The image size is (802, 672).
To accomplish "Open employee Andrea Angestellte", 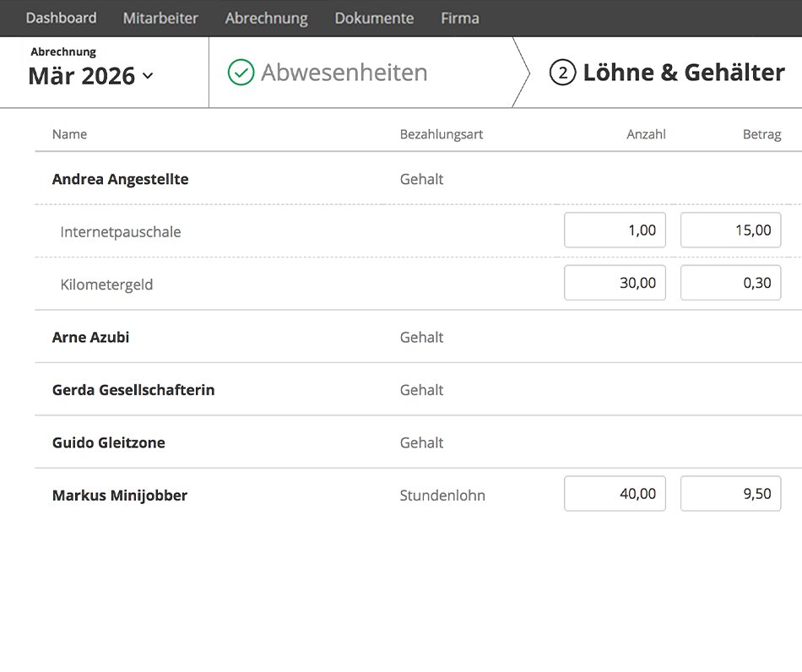I will pos(120,179).
